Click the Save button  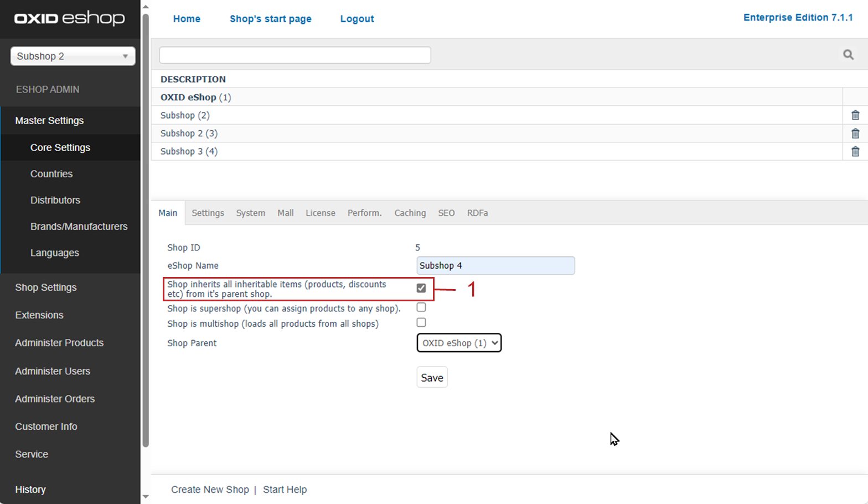432,377
